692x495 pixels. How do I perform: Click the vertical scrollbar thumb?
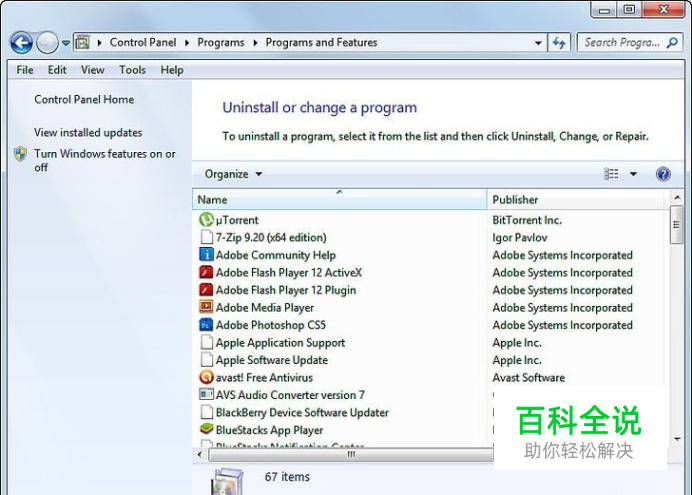click(677, 225)
